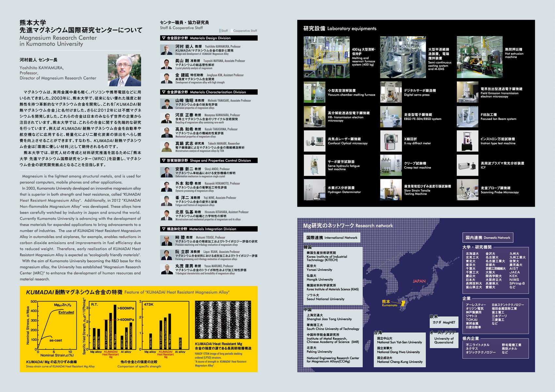Collapse the Materials Characterization Division triangle
Image resolution: width=555 pixels, height=392 pixels.
pyautogui.click(x=164, y=92)
